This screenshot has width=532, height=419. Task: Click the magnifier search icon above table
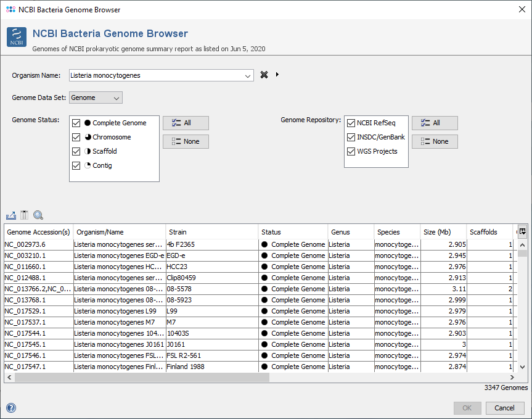pyautogui.click(x=38, y=215)
